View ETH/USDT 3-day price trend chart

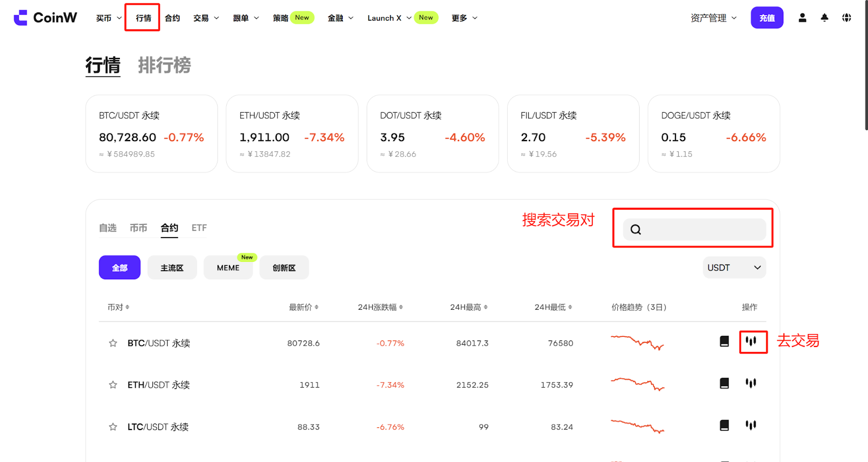tap(637, 384)
